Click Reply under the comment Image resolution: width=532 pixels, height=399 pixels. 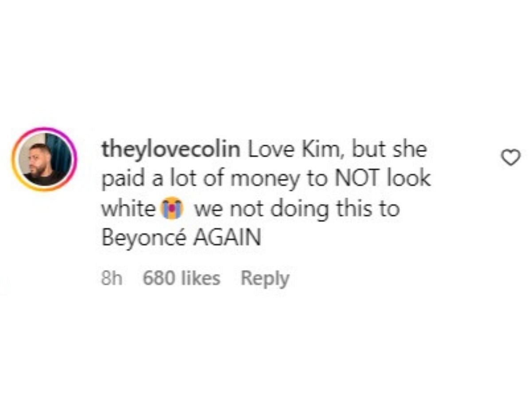265,278
